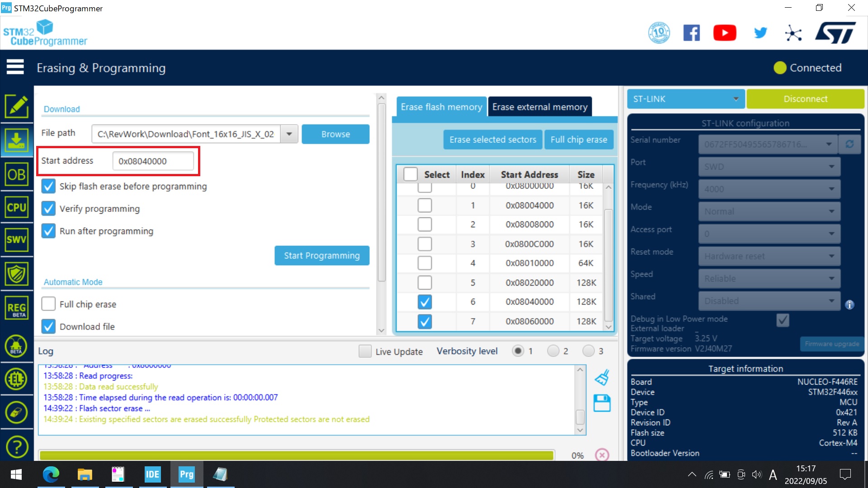The image size is (868, 488).
Task: Enable Full chip erase in Automatic Mode
Action: point(48,304)
